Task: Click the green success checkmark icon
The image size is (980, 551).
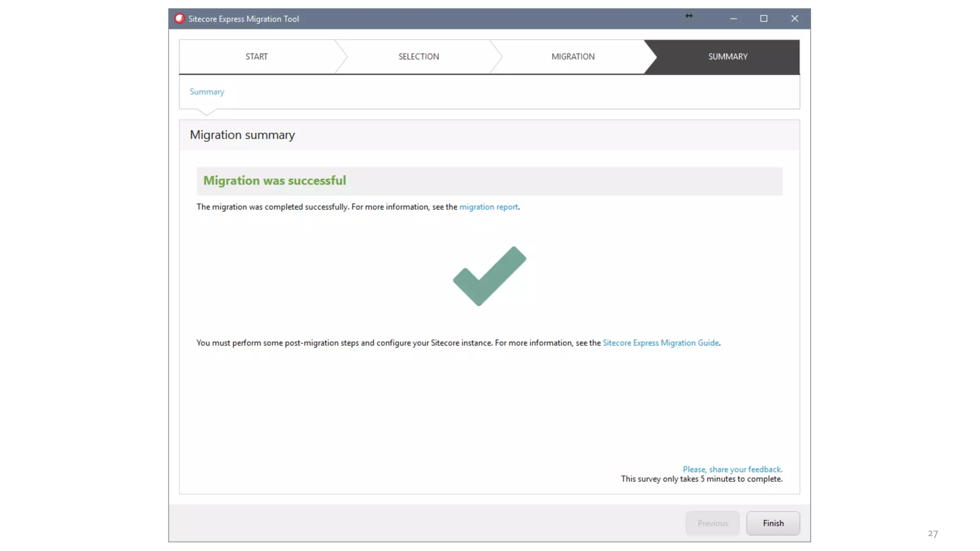Action: pyautogui.click(x=489, y=276)
